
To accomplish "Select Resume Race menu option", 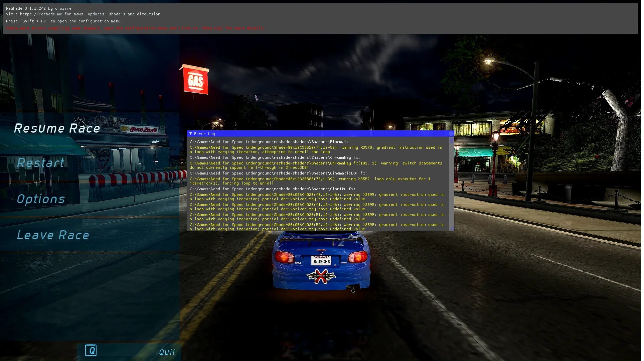I will coord(57,128).
